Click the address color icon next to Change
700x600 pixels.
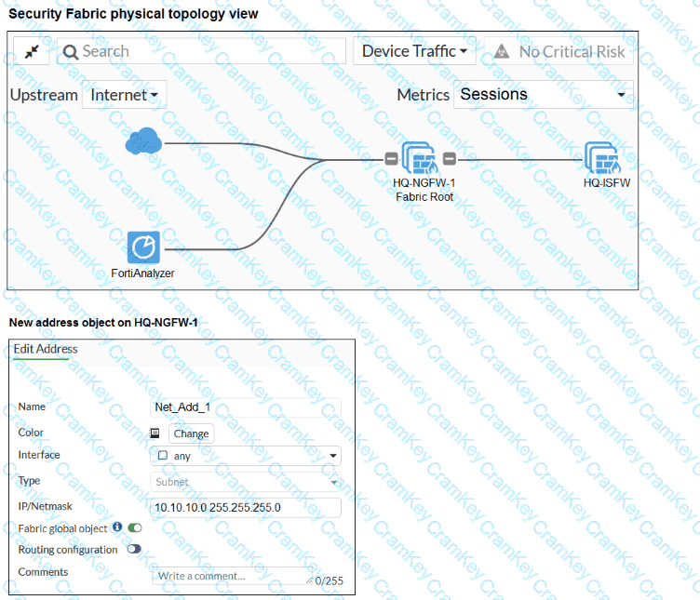156,433
